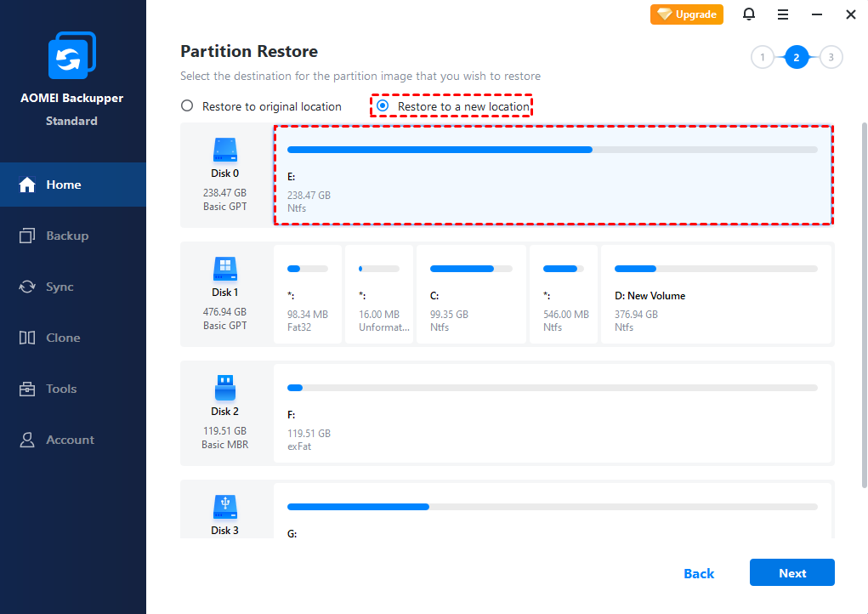The height and width of the screenshot is (614, 868).
Task: Click step 3 in wizard indicator
Action: [x=831, y=57]
